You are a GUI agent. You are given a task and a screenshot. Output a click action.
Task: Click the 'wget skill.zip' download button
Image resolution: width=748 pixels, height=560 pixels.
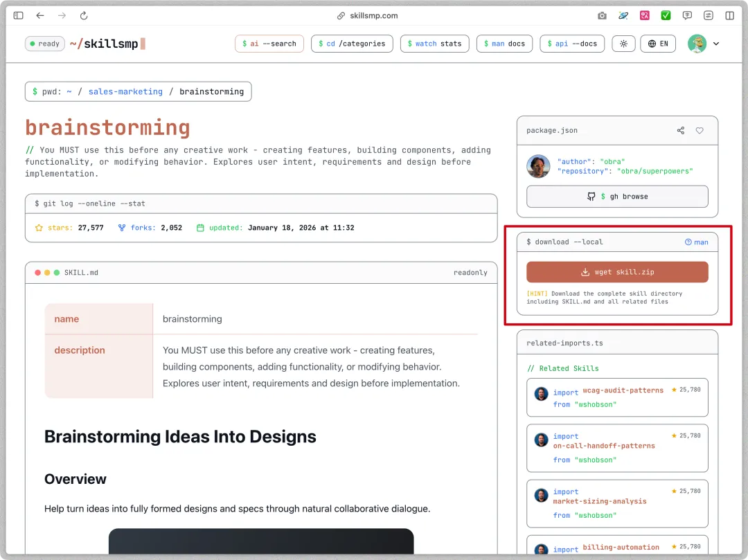click(617, 272)
